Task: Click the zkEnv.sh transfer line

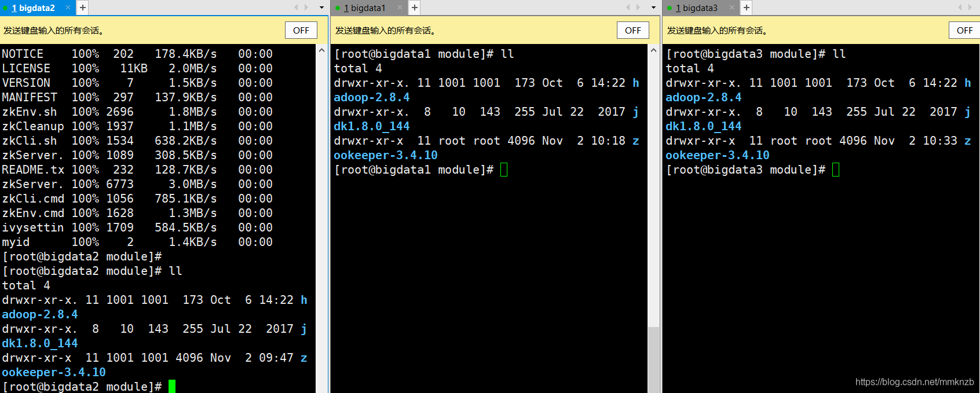Action: (x=137, y=112)
